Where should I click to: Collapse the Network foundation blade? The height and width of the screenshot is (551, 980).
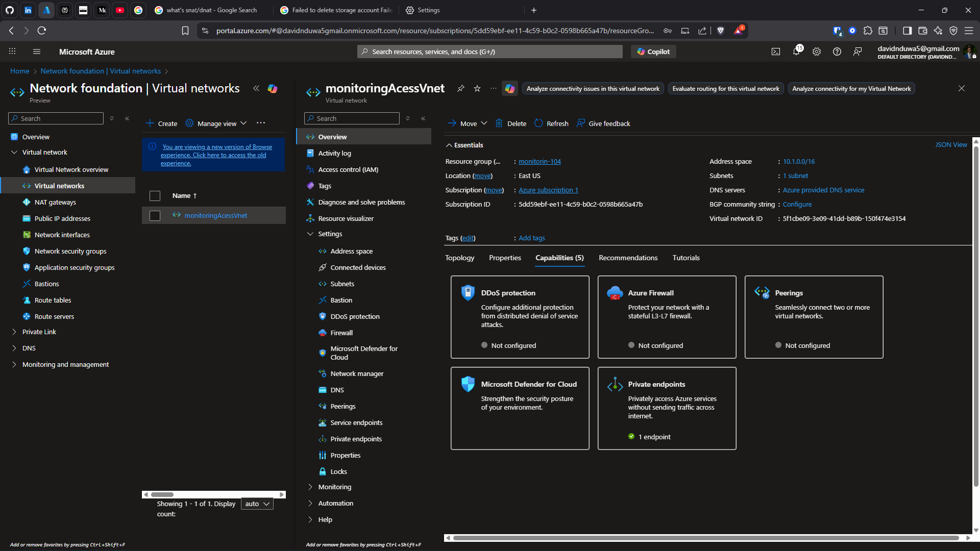point(256,88)
